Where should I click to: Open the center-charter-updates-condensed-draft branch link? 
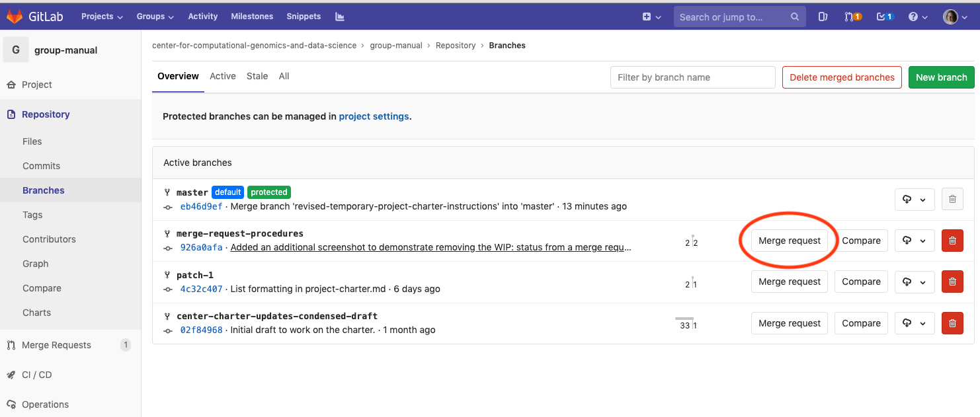point(276,316)
